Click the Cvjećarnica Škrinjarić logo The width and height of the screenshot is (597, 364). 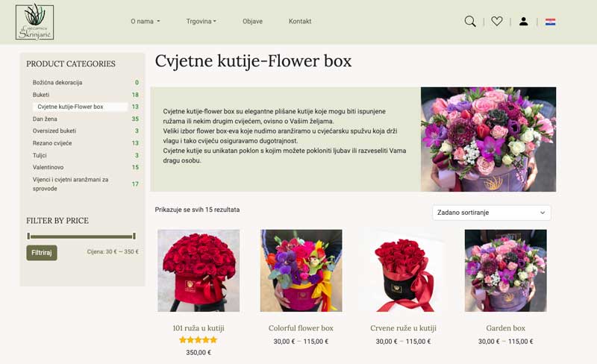[x=34, y=22]
